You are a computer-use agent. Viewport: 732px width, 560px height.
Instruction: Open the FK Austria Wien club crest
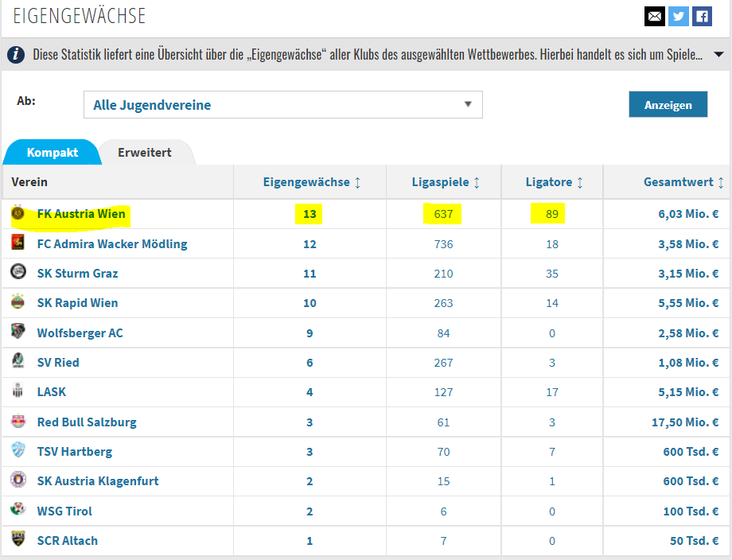[x=18, y=213]
